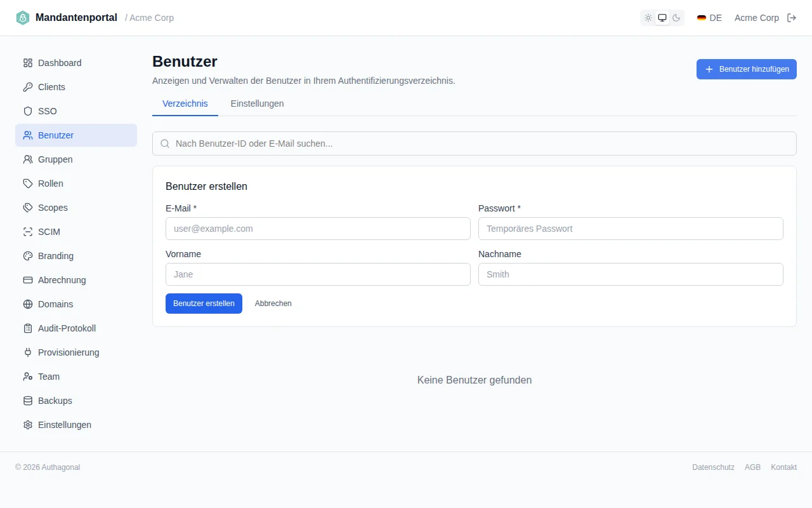Focus the E-Mail input field
The image size is (812, 508).
[318, 229]
